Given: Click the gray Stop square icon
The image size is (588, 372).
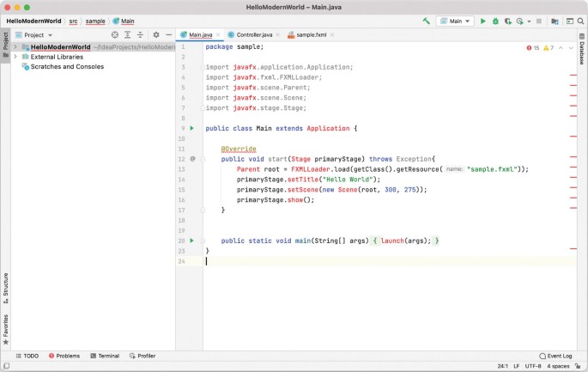Looking at the screenshot, I should pos(539,21).
